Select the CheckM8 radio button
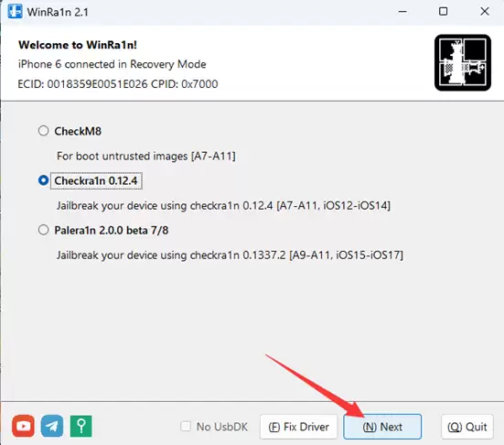Viewport: 504px width, 445px height. pyautogui.click(x=43, y=131)
